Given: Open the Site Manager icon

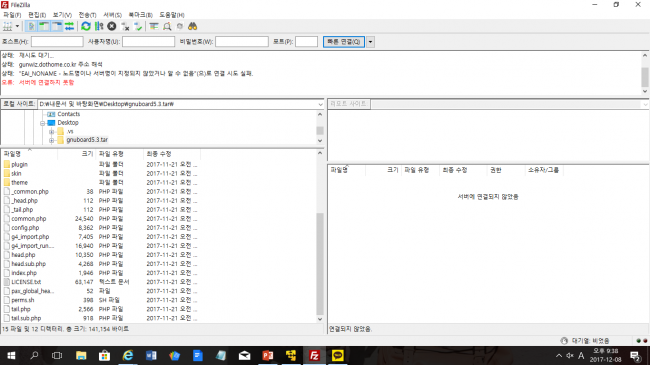Looking at the screenshot, I should [8, 27].
